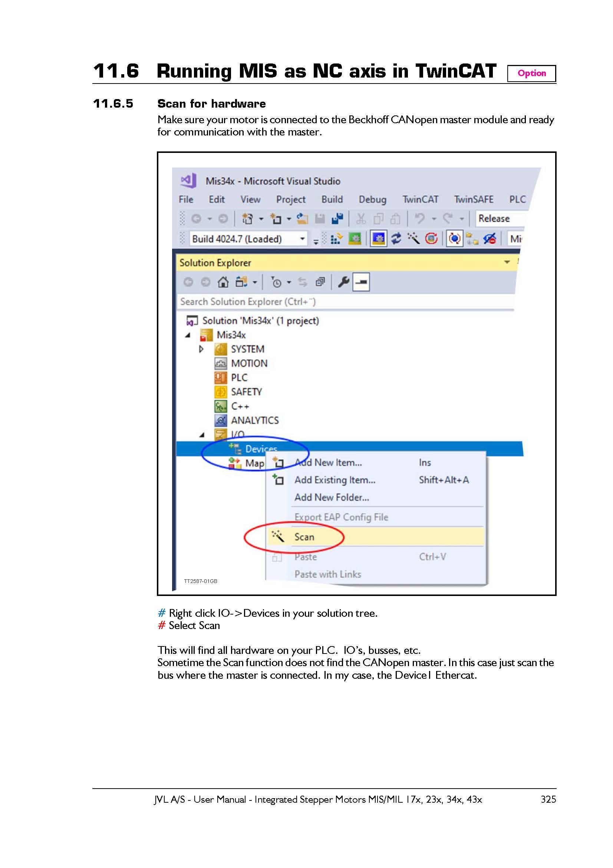
Task: Open the Build menu
Action: point(332,199)
